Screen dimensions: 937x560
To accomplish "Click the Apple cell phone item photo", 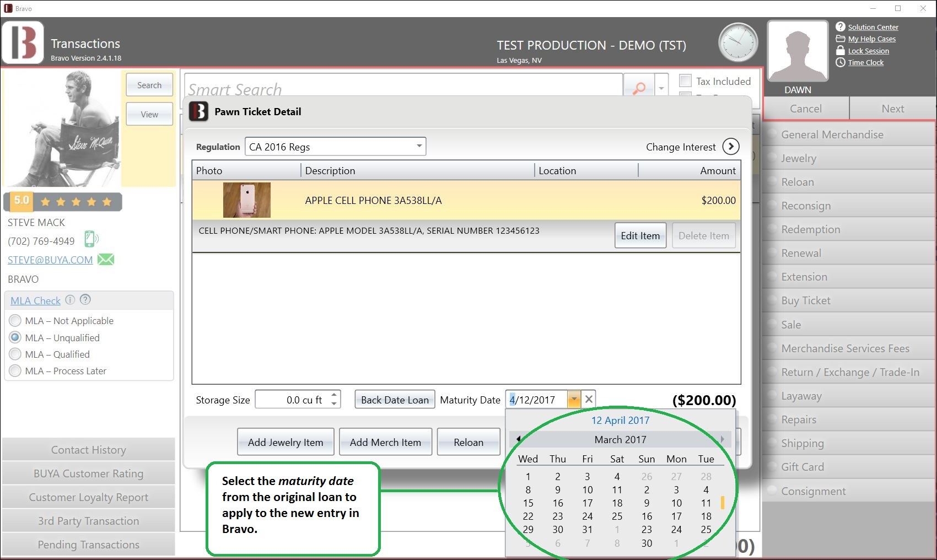I will click(247, 200).
